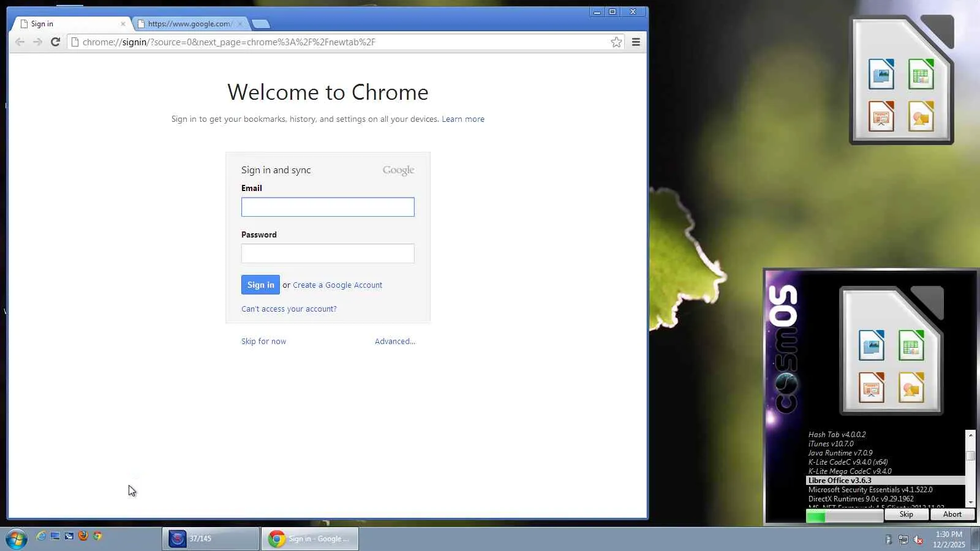Open the 'Advanced...' sign-in link
This screenshot has height=551, width=980.
(395, 341)
